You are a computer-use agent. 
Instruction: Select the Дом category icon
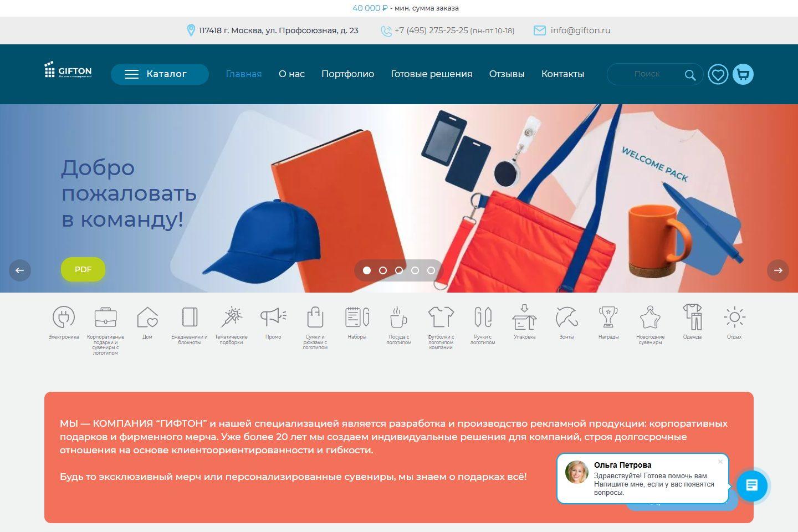point(147,318)
